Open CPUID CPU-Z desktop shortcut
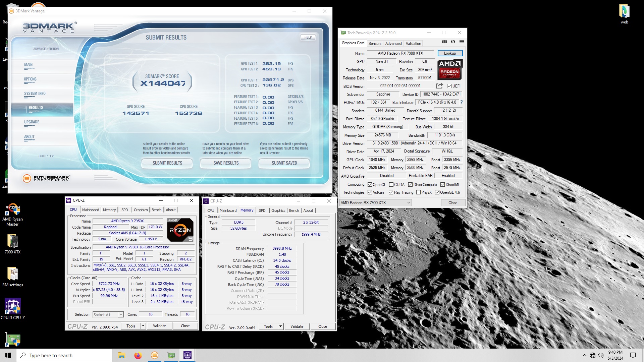 coord(12,309)
